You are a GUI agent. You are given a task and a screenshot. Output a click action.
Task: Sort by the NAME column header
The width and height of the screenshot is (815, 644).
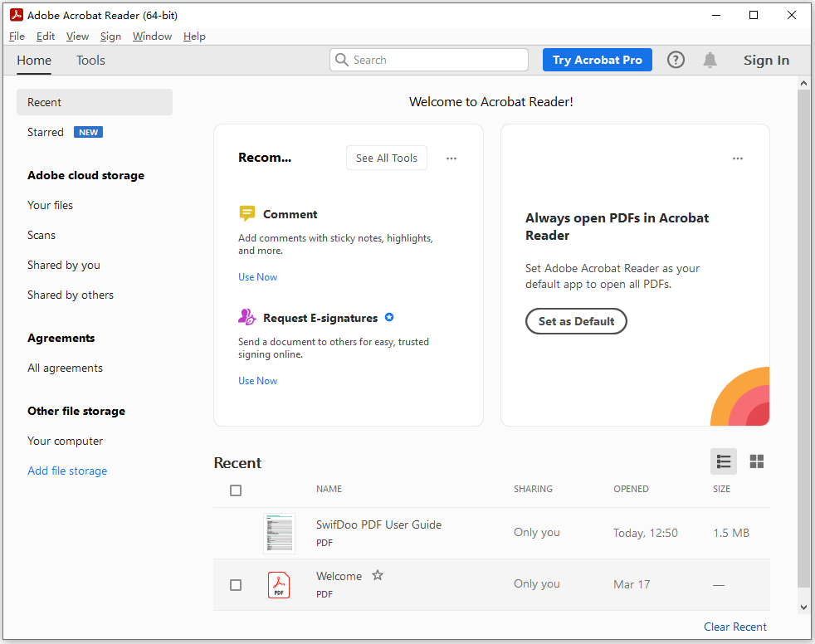click(329, 489)
